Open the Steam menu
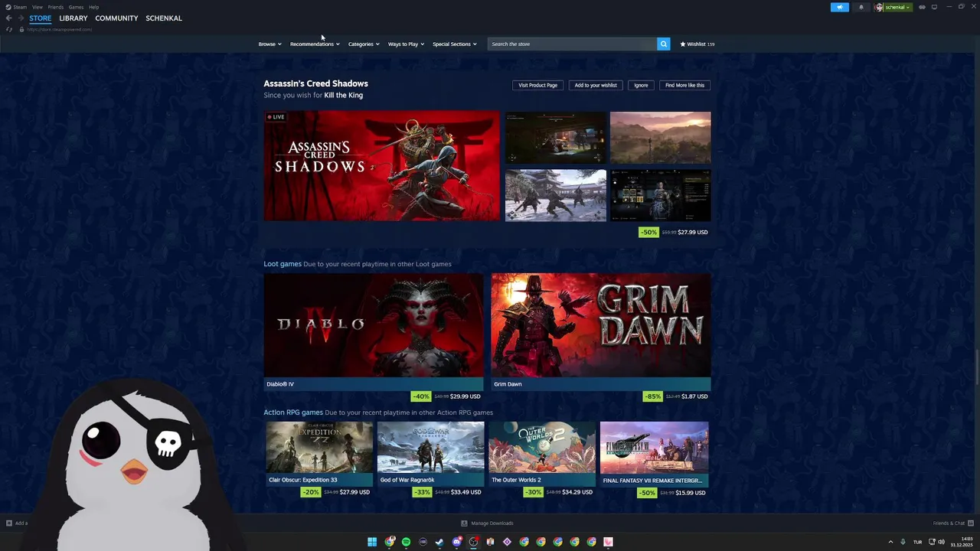The height and width of the screenshot is (551, 980). 20,7
